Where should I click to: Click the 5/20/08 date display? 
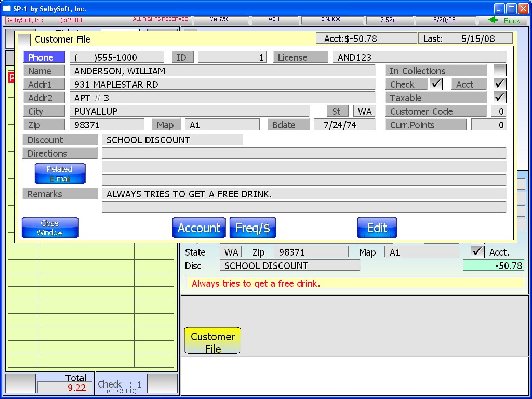pyautogui.click(x=445, y=20)
